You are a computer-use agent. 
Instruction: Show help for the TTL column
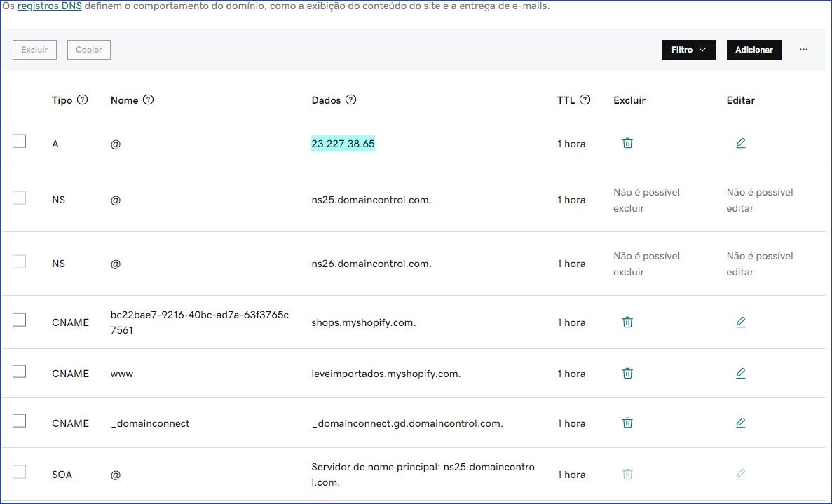[585, 100]
